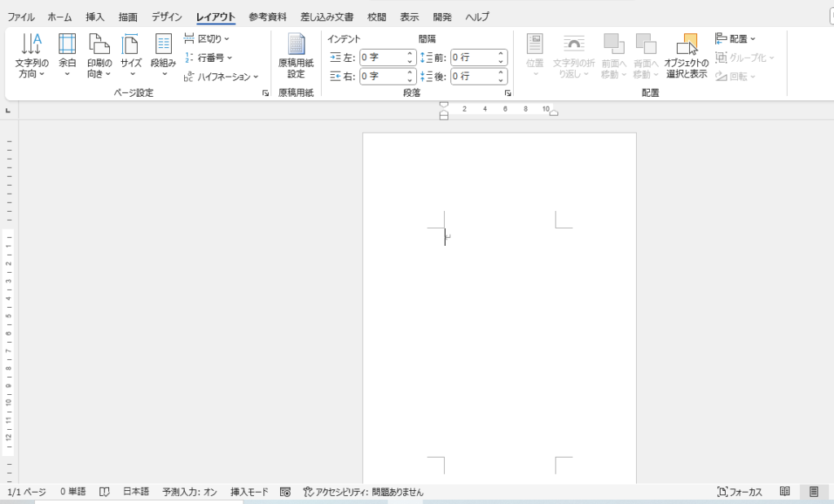This screenshot has height=504, width=834.
Task: Switch to the ホーム tab
Action: pos(59,17)
